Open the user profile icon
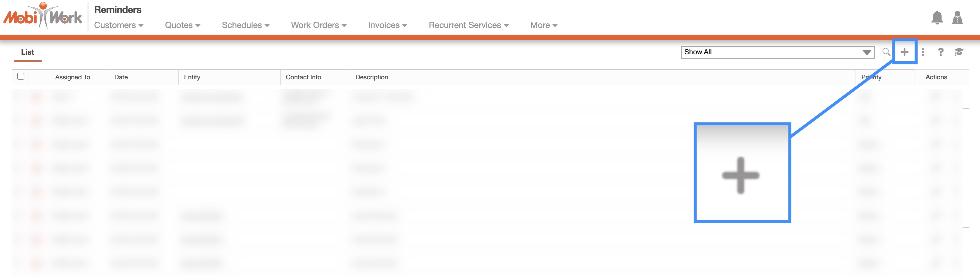980x276 pixels. pos(957,17)
